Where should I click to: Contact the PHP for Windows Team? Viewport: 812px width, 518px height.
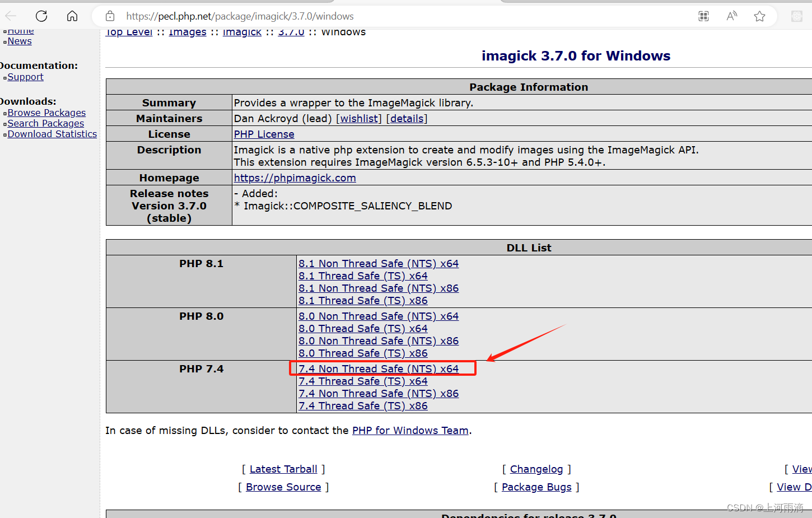click(x=410, y=430)
